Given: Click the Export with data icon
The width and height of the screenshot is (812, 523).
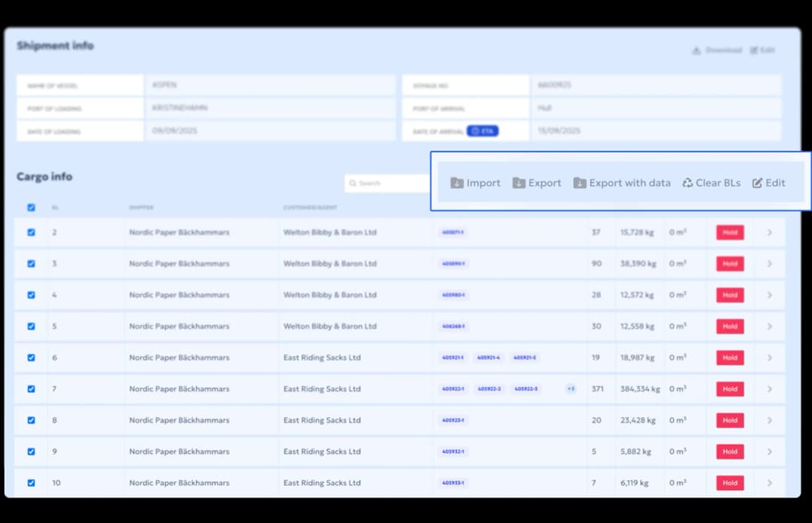Looking at the screenshot, I should [580, 183].
